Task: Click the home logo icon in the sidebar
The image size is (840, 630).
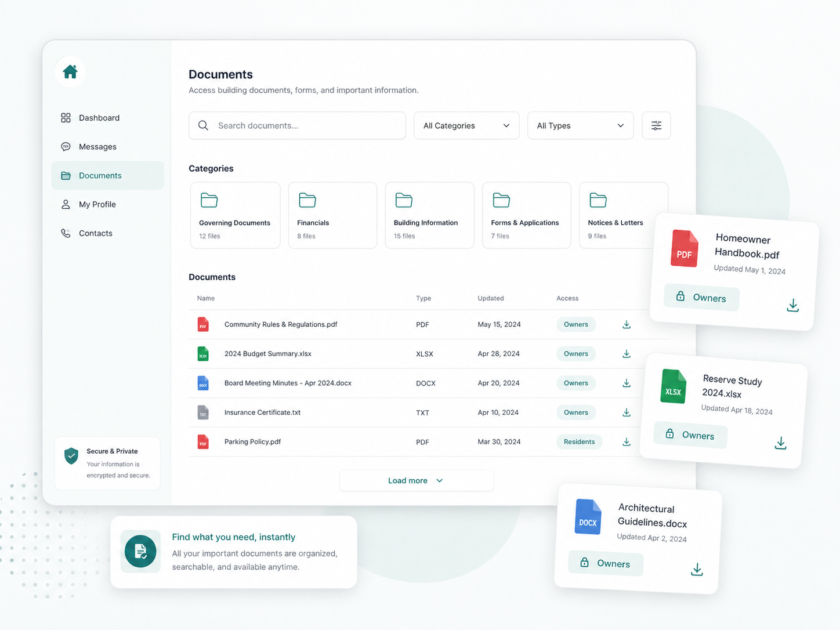Action: 70,72
